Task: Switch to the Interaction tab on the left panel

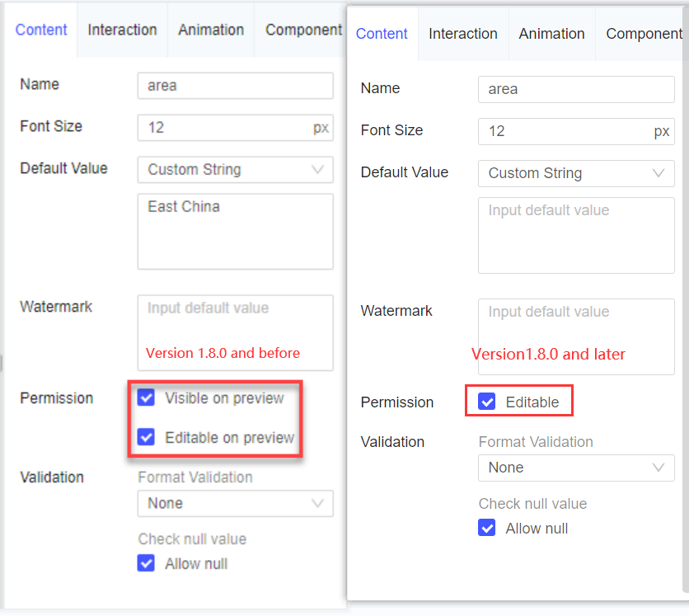Action: click(x=121, y=30)
